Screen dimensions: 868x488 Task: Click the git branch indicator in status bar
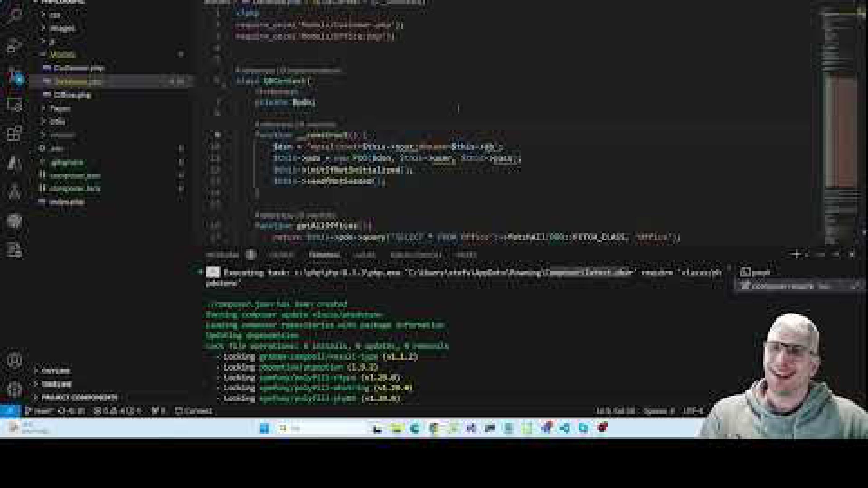(x=44, y=411)
